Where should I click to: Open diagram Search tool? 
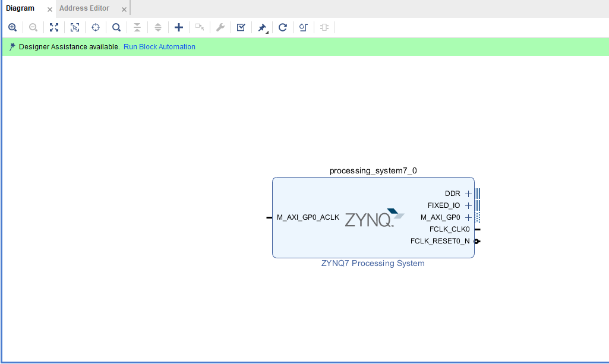[x=116, y=27]
